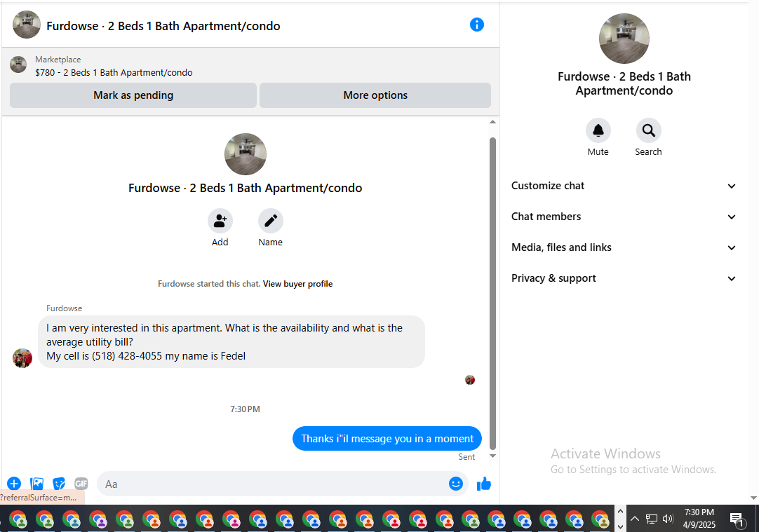The image size is (759, 532).
Task: Click taskbar overflow up arrow
Action: tap(620, 511)
